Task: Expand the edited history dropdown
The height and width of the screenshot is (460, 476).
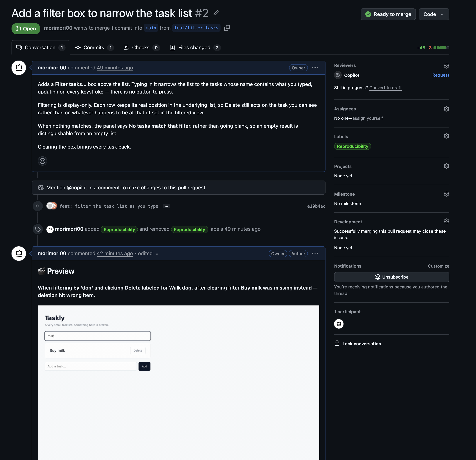Action: pyautogui.click(x=157, y=254)
